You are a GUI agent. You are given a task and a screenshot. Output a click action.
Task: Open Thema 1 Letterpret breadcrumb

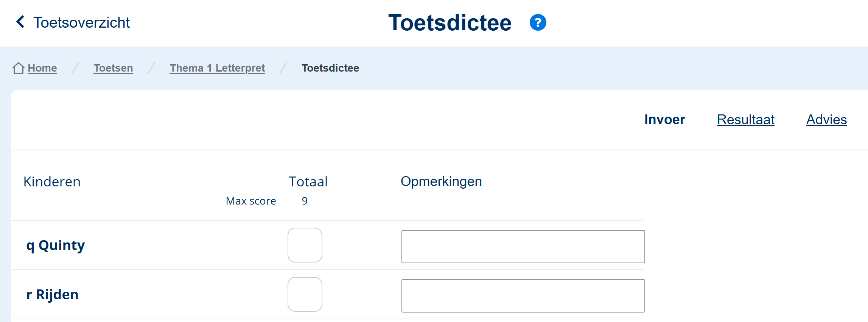(217, 68)
